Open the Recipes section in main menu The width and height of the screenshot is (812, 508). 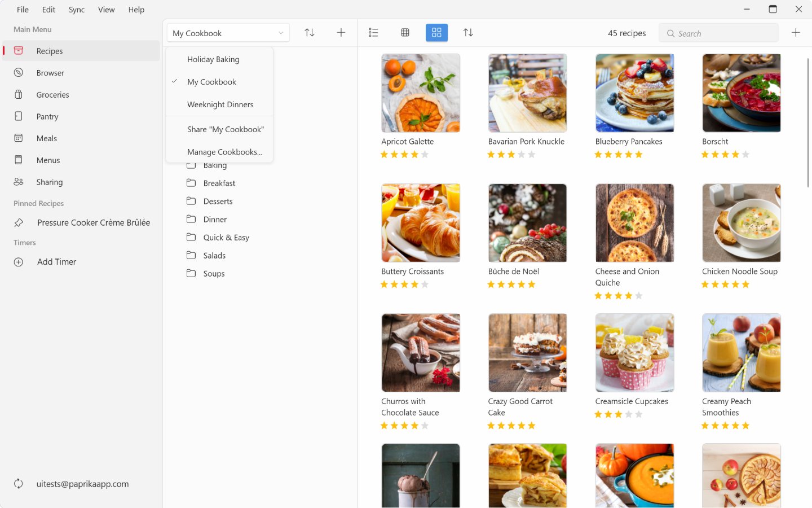[x=81, y=51]
